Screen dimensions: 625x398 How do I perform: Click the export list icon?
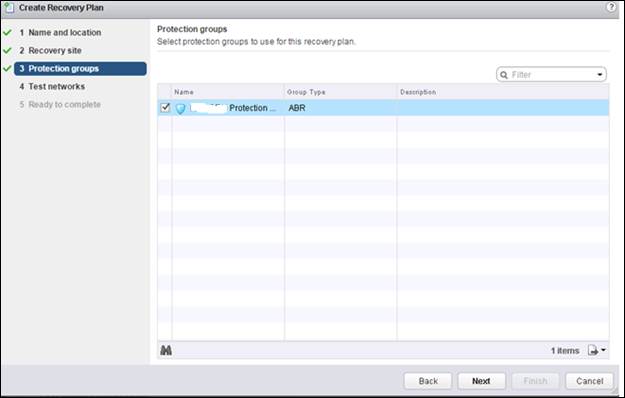(593, 350)
